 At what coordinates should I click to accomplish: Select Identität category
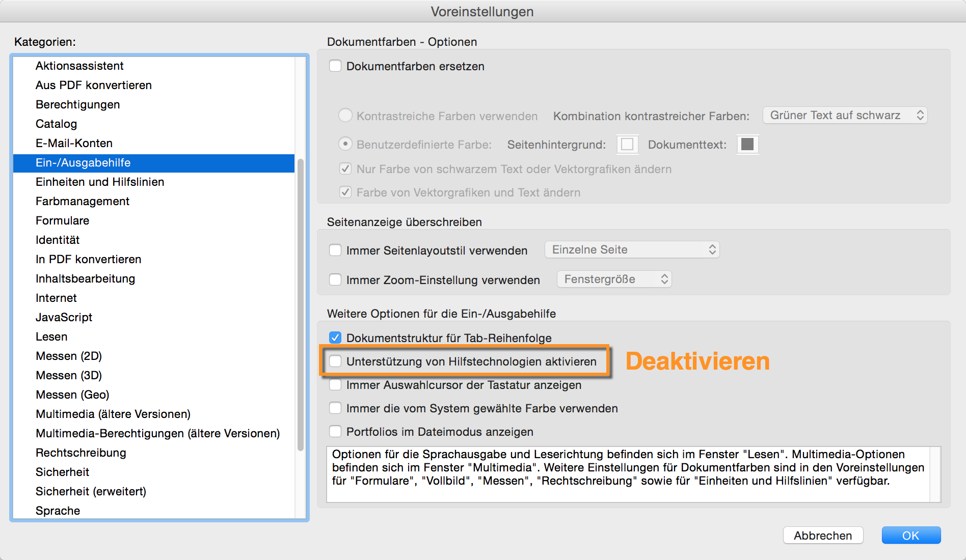point(154,240)
